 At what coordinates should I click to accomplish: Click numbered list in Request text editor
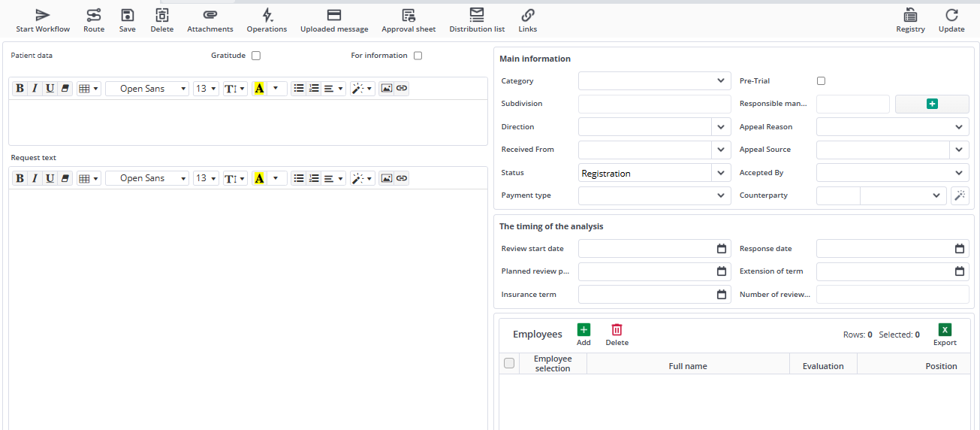[314, 178]
